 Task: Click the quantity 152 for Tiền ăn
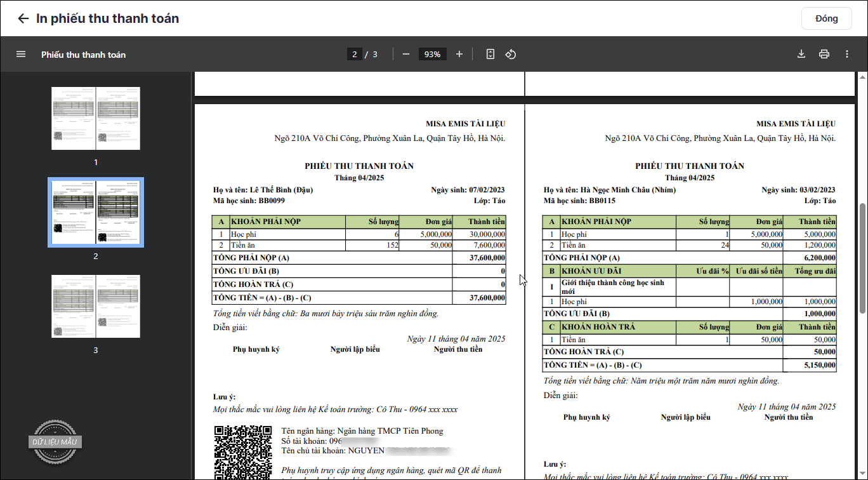tap(392, 245)
